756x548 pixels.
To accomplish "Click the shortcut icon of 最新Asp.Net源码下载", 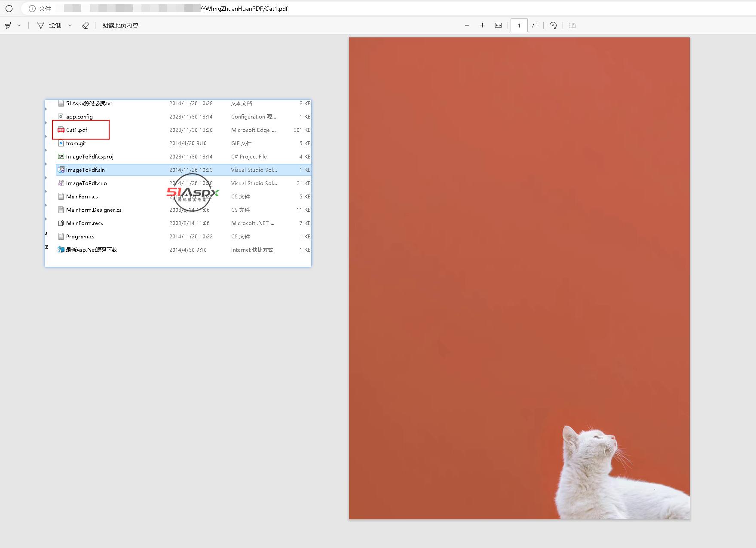I will click(61, 250).
